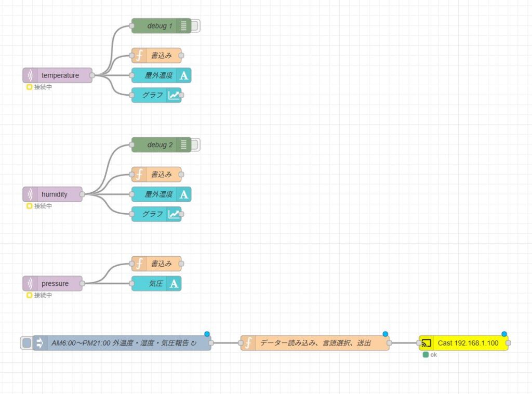Click the function icon on データー読み込み node
This screenshot has width=532, height=394.
(248, 343)
